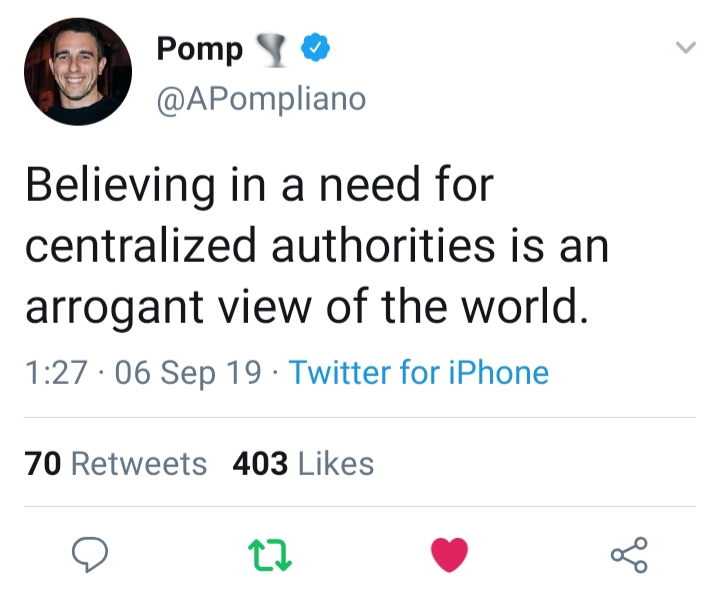Open the share icon below the tweet

[629, 553]
